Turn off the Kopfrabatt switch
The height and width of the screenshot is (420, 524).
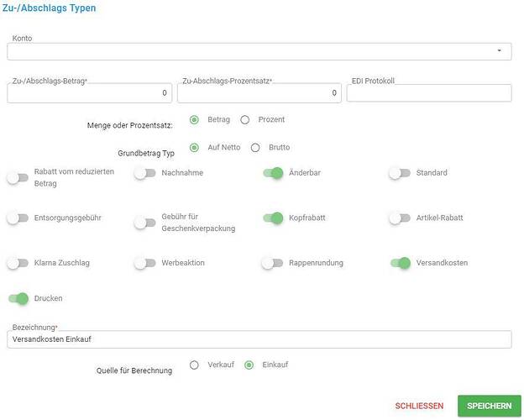point(273,218)
